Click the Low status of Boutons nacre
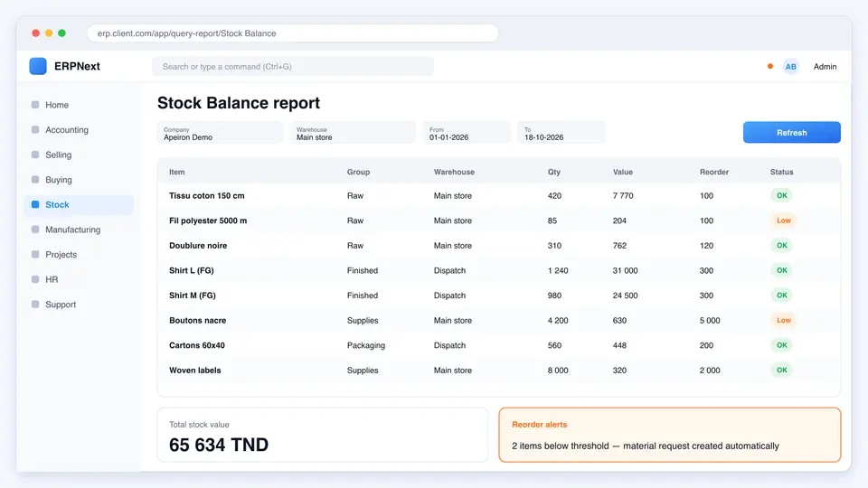 (x=783, y=320)
